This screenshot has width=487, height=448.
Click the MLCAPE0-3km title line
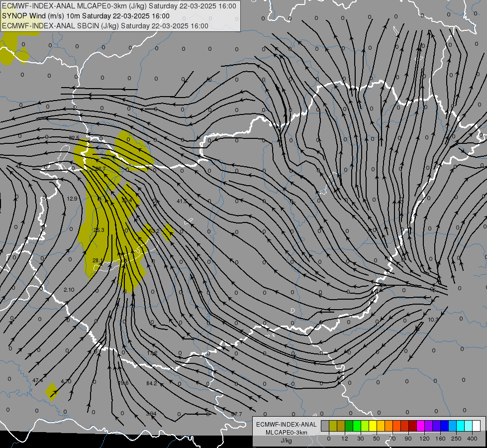pyautogui.click(x=119, y=6)
